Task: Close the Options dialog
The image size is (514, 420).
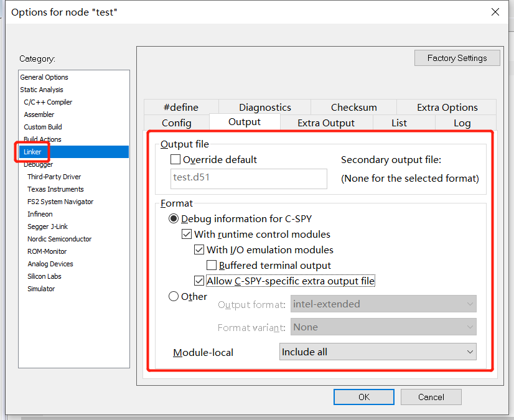Action: [495, 12]
